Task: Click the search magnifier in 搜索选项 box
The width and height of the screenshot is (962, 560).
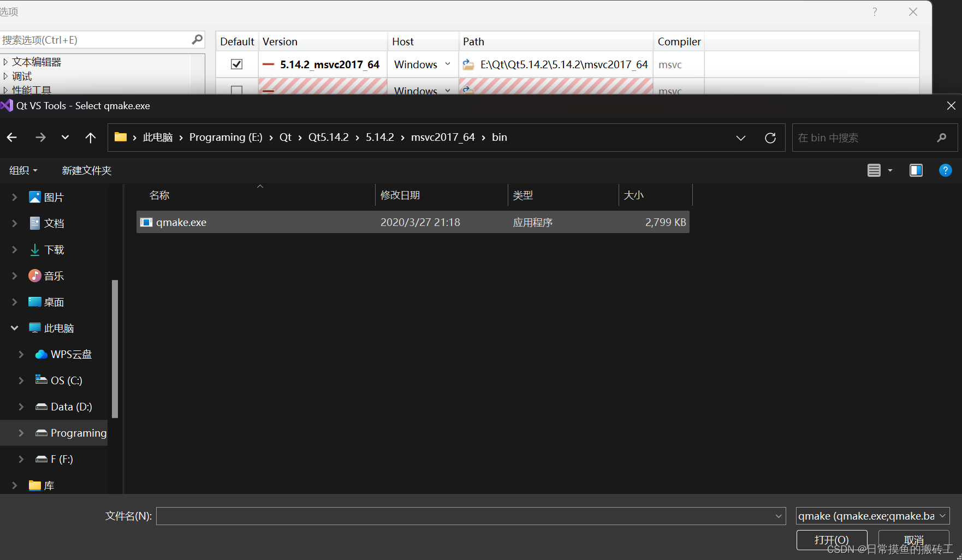Action: (197, 39)
